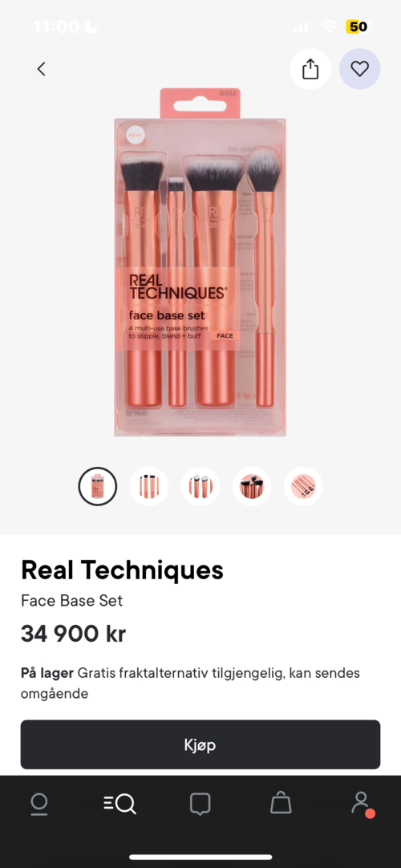Open the search and browse tab
Screen dimensions: 401x868
pyautogui.click(x=119, y=804)
